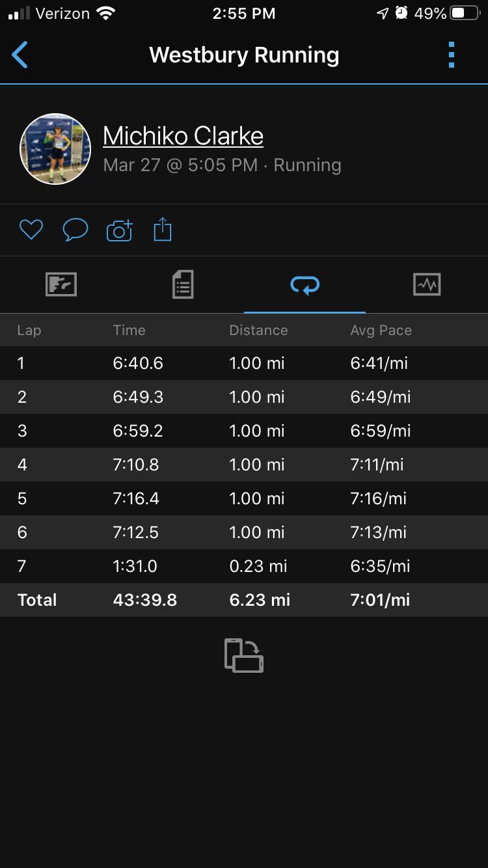Tap the Total summary row
Screen dimensions: 488x868
tap(244, 600)
